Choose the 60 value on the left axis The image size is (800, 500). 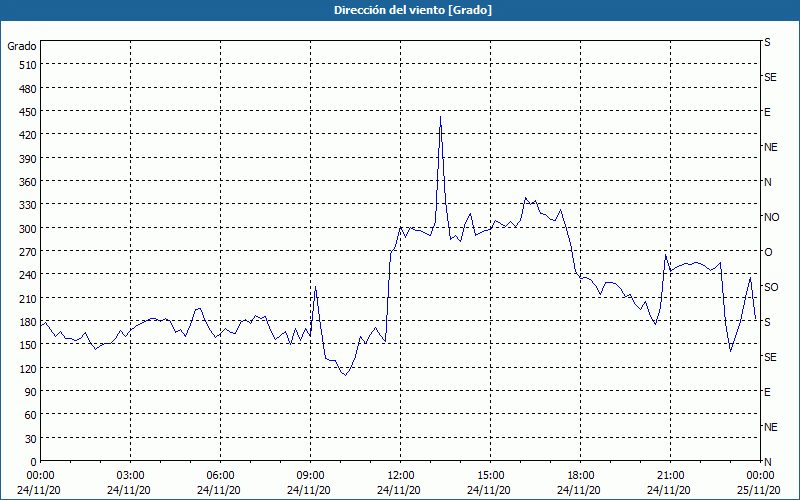pyautogui.click(x=31, y=415)
